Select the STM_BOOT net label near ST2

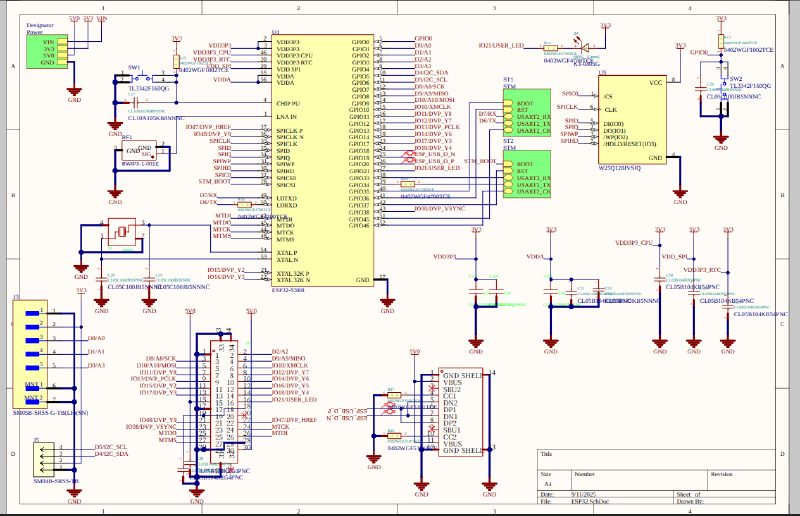(480, 160)
